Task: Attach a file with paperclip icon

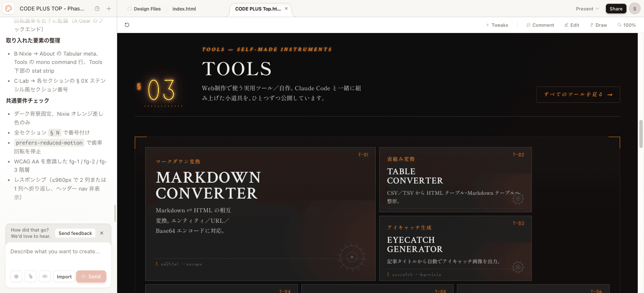Action: coord(31,276)
